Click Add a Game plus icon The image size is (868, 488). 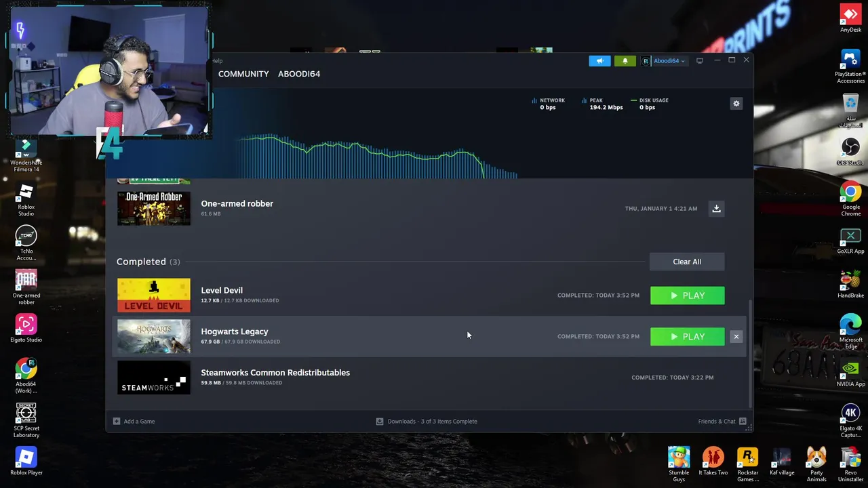click(117, 422)
